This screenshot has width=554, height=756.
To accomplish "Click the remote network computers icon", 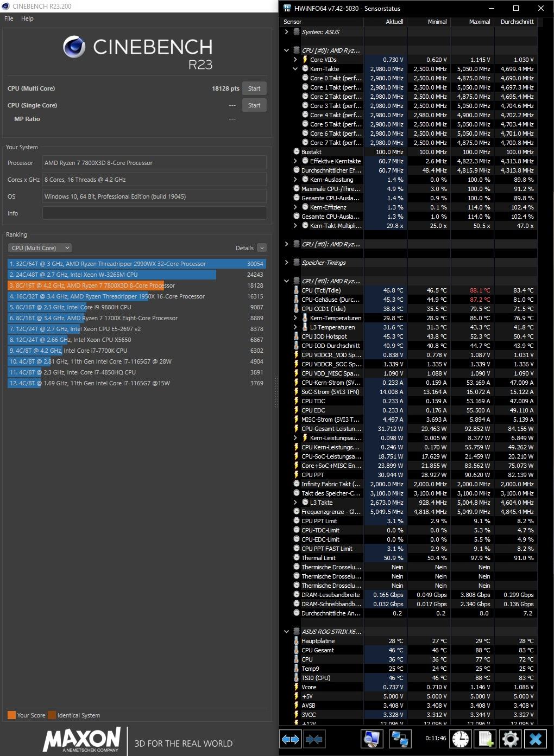I will 400,739.
